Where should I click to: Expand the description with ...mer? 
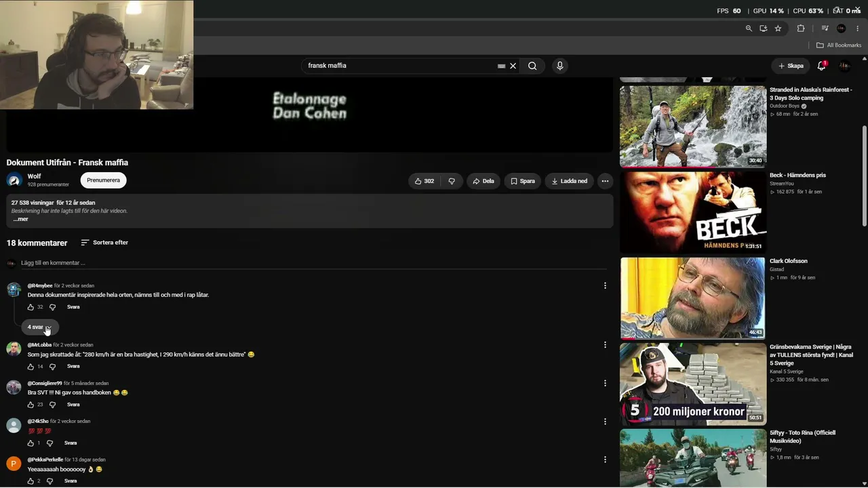point(20,219)
